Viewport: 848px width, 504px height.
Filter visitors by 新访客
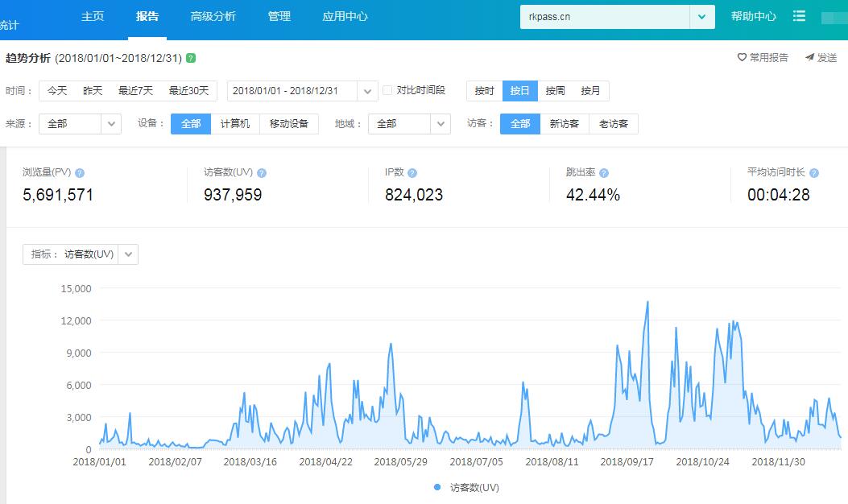point(565,124)
